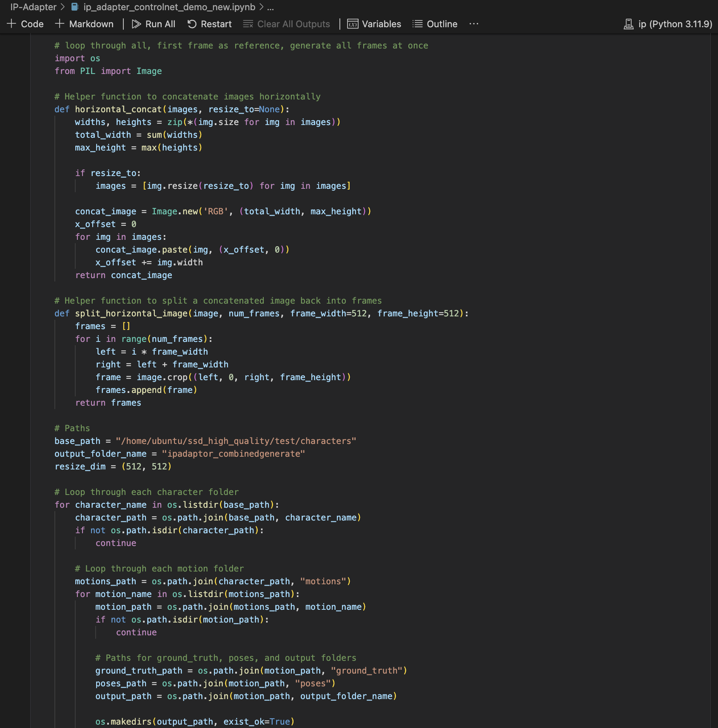Open the ip_adapter_controlnet_demo_new.ipynb breadcrumb

coord(169,7)
